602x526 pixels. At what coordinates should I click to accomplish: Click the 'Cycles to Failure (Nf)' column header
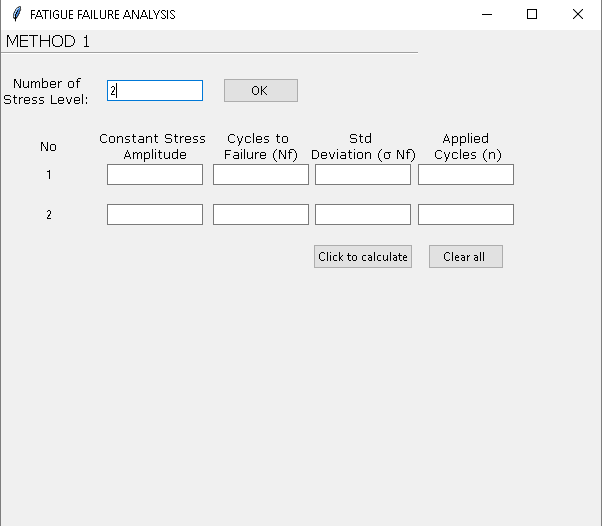[261, 146]
